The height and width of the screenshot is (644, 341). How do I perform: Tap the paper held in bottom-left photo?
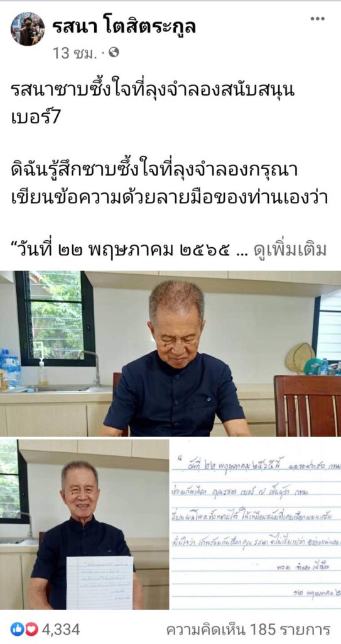click(x=100, y=582)
